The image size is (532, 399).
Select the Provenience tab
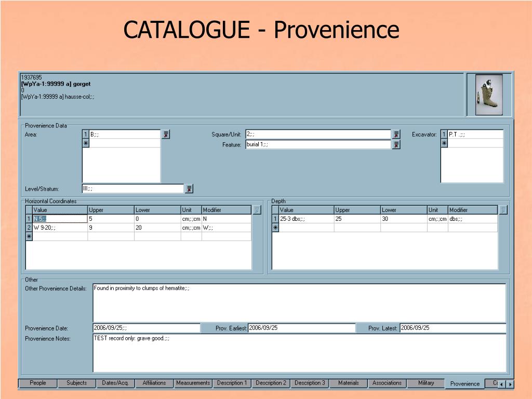(x=465, y=384)
